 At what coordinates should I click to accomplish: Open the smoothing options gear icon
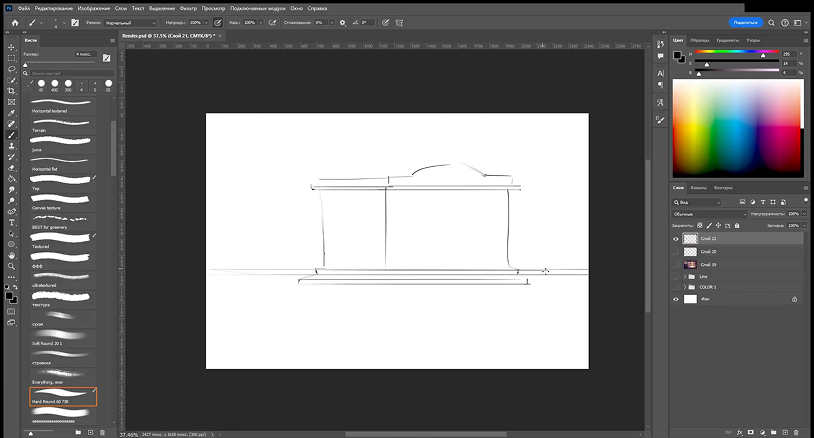point(342,21)
